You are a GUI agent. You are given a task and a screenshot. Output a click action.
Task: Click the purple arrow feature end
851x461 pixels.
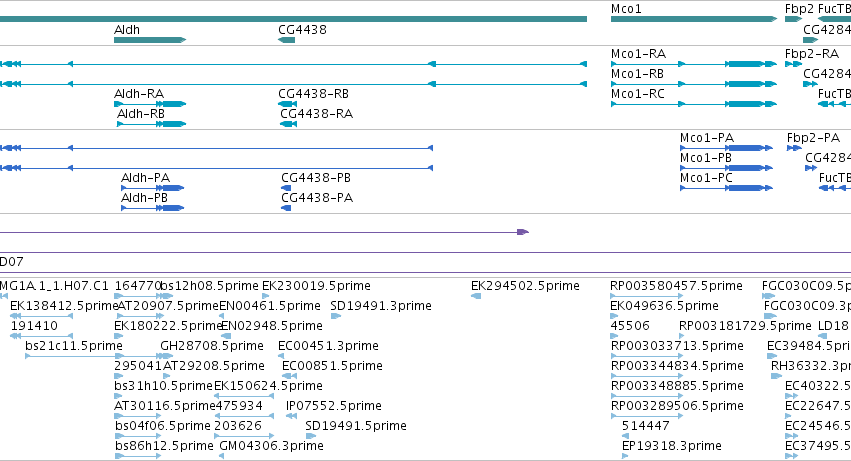pos(523,232)
